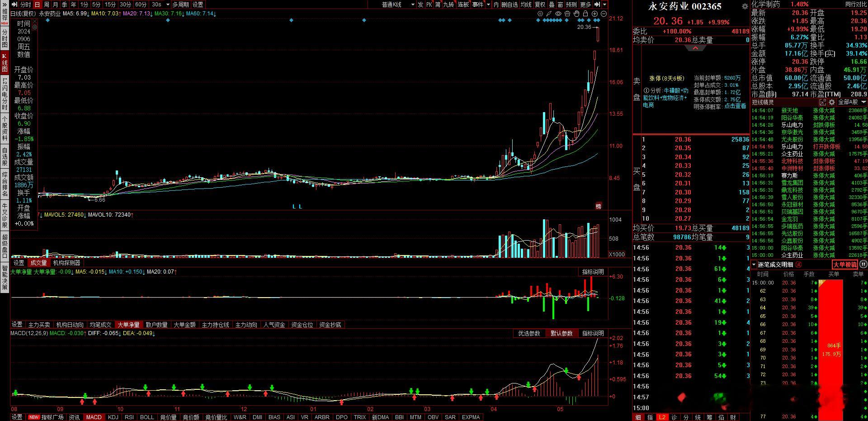Select the L2 tab at panel bottom
This screenshot has height=421, width=868.
(x=662, y=417)
